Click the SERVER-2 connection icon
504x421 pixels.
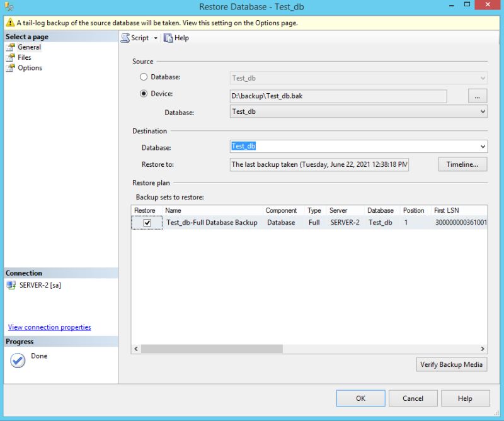pos(12,284)
